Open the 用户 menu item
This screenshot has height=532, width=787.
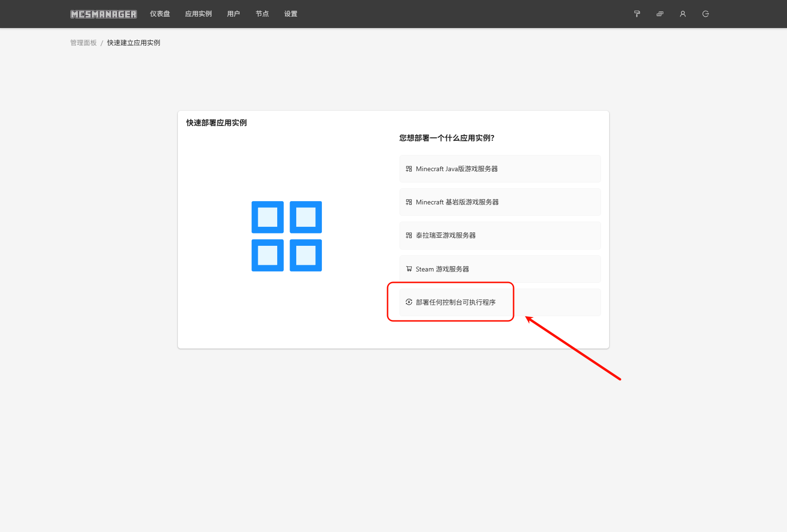click(x=233, y=14)
